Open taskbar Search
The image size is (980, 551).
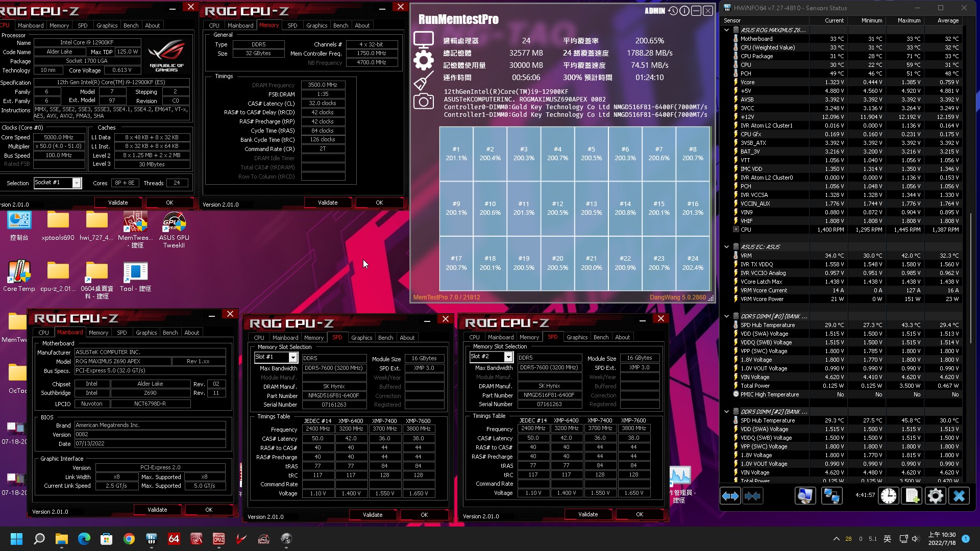(x=39, y=539)
